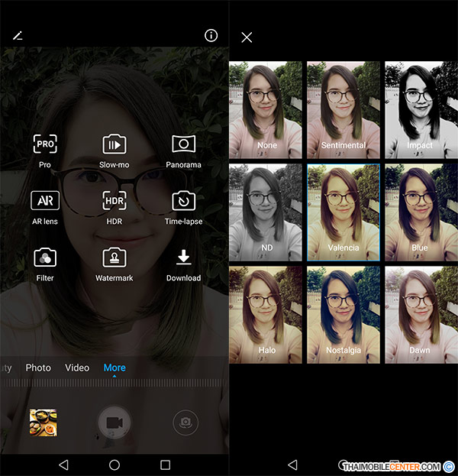Open the info icon at top
This screenshot has width=458, height=476.
[211, 36]
